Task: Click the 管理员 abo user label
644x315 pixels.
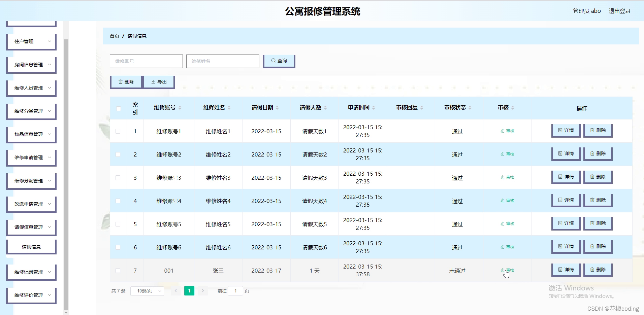Action: [x=587, y=11]
